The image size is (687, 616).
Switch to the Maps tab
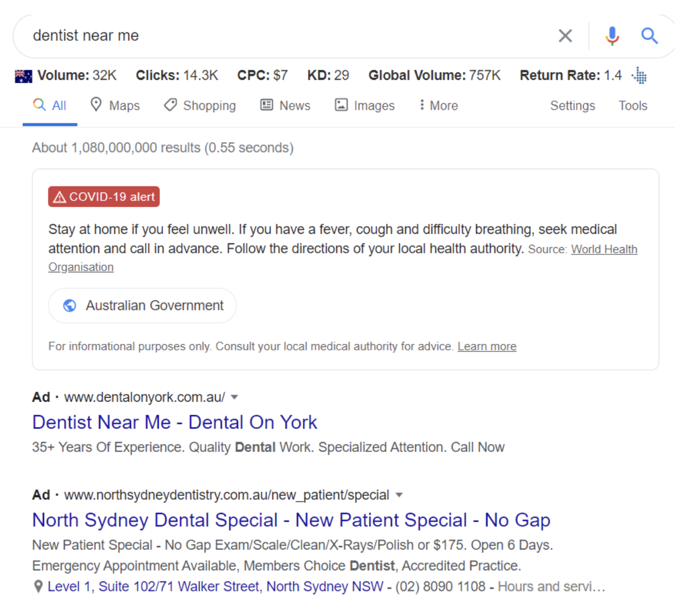tap(115, 105)
